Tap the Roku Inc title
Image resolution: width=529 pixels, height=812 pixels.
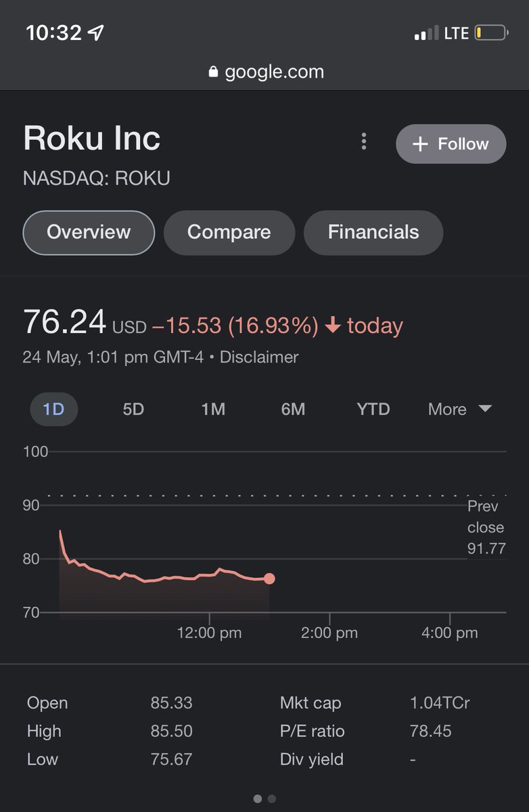92,139
